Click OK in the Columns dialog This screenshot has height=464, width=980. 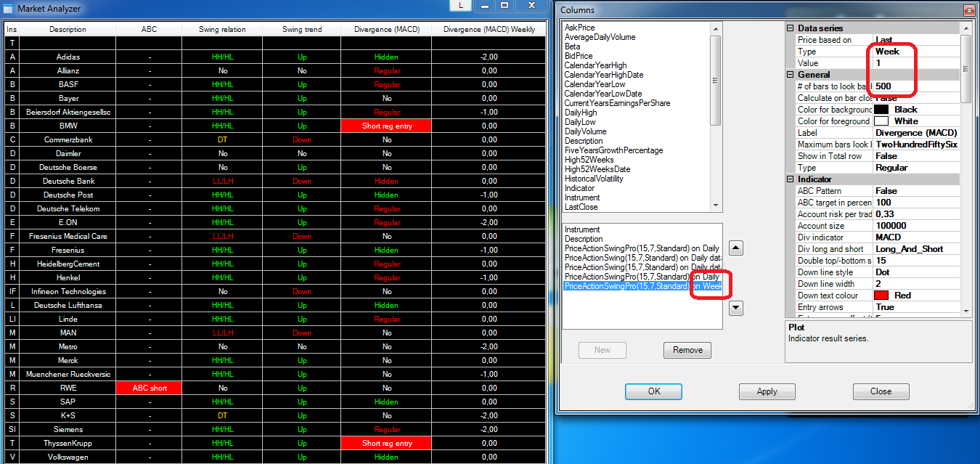[654, 391]
